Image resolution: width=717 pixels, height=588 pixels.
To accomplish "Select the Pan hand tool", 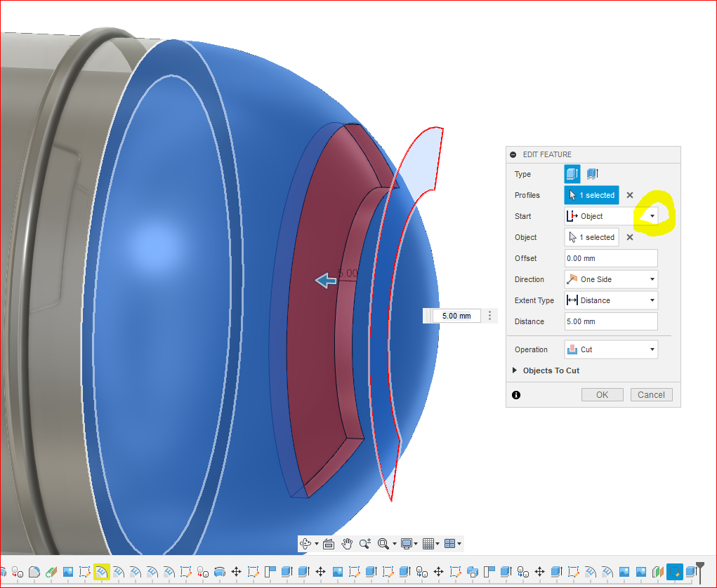I will 347,544.
